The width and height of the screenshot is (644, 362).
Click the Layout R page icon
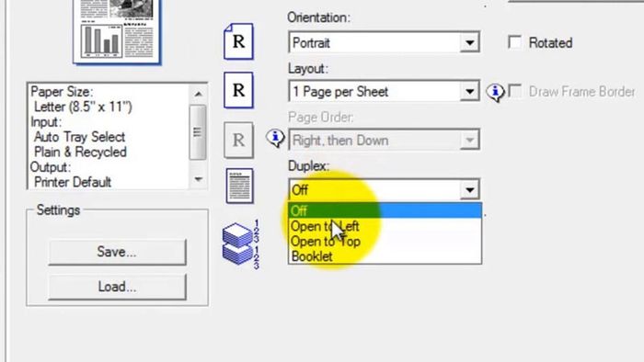238,90
